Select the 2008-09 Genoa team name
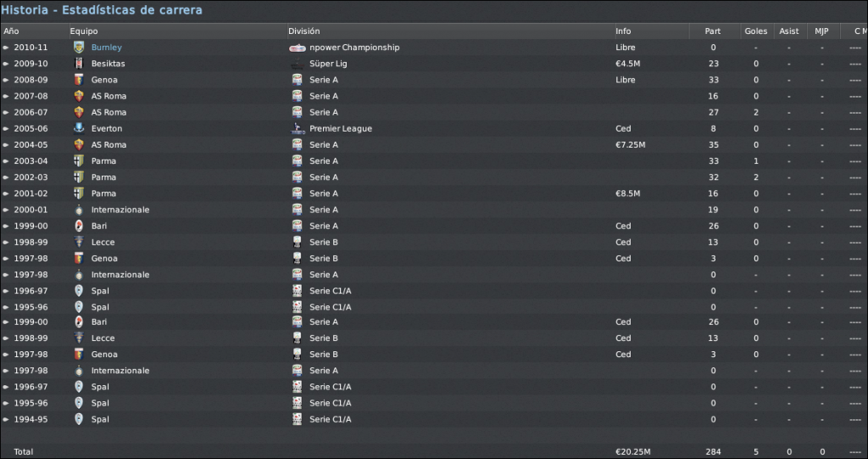The width and height of the screenshot is (868, 459). click(104, 80)
